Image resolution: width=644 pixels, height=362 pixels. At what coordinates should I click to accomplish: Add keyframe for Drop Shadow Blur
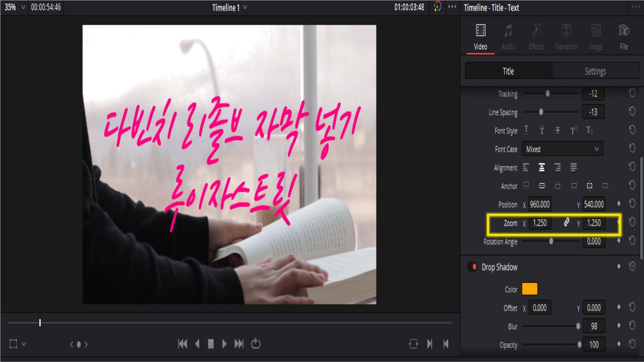pos(619,326)
